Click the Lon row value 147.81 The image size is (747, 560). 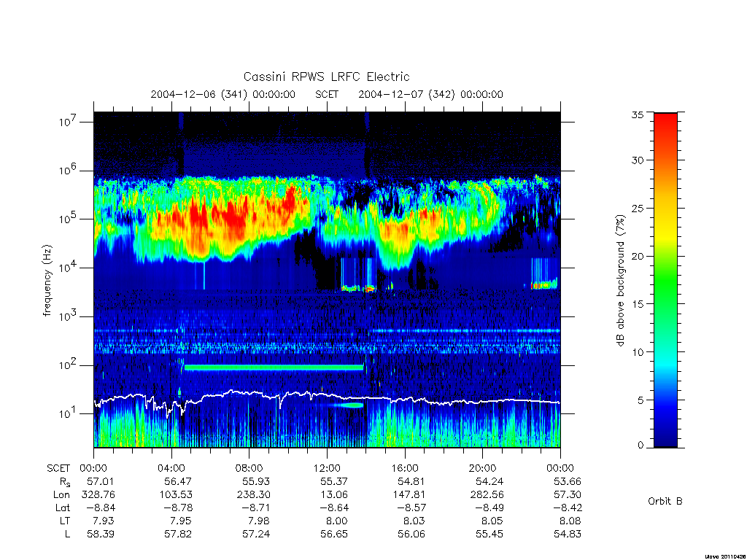click(x=409, y=494)
